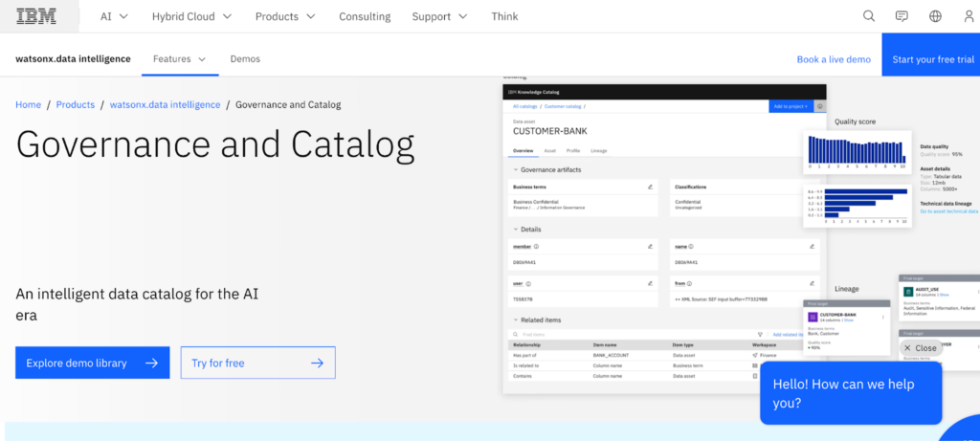Click the pencil edit icon for from field
This screenshot has height=441, width=980.
coord(812,283)
